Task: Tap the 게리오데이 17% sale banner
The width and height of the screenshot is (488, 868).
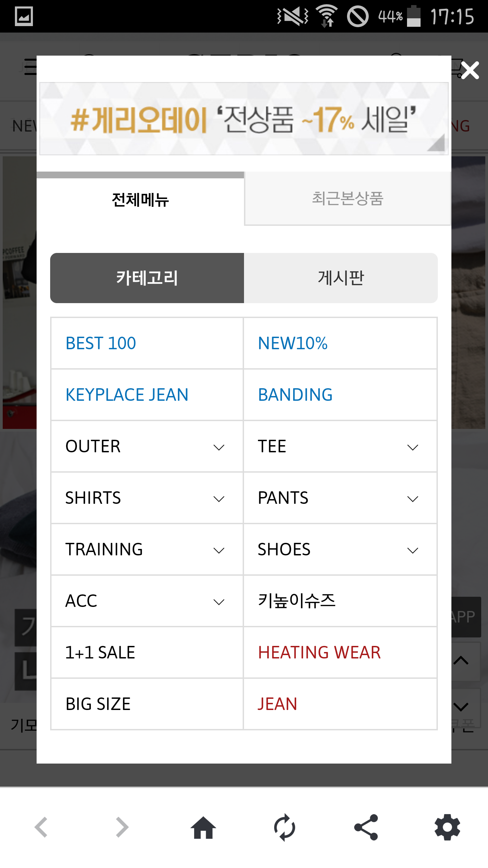Action: pos(244,119)
